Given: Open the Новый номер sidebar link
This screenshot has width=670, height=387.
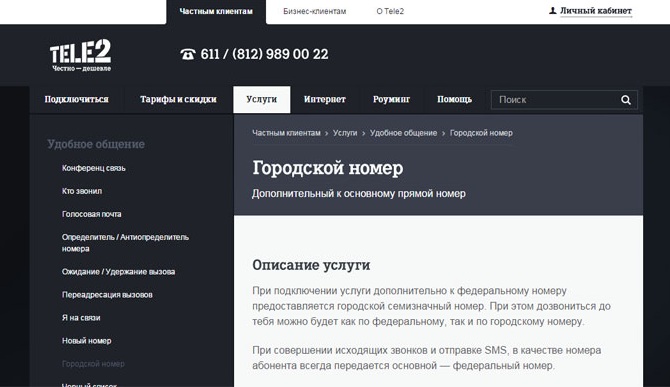Looking at the screenshot, I should [x=86, y=341].
